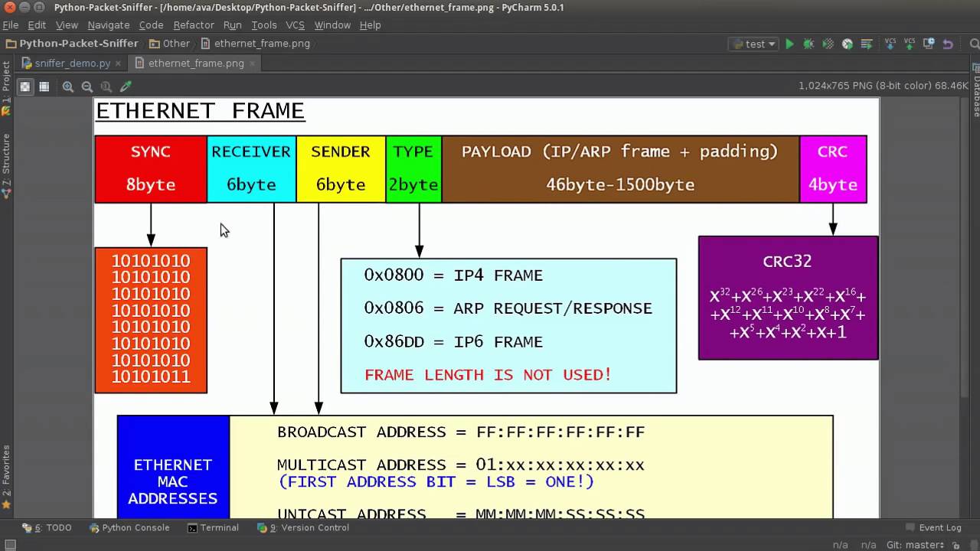980x551 pixels.
Task: Click the run-list icon left of VCS update
Action: (866, 44)
